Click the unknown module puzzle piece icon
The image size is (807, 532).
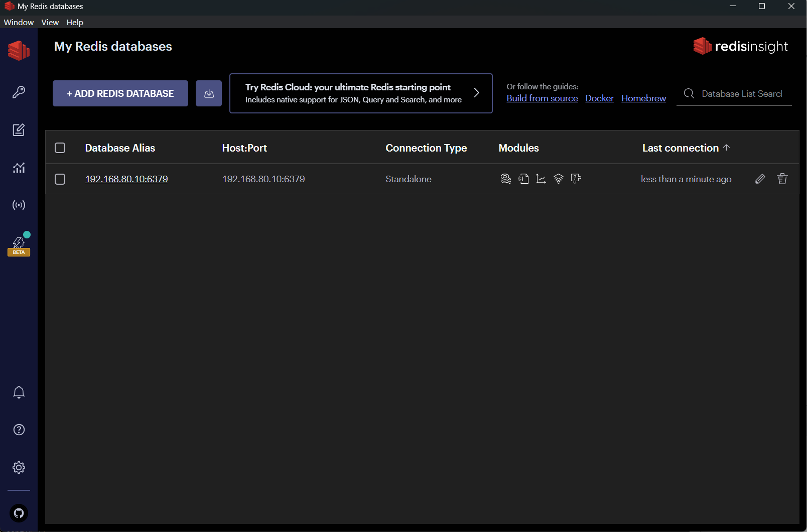(x=576, y=179)
